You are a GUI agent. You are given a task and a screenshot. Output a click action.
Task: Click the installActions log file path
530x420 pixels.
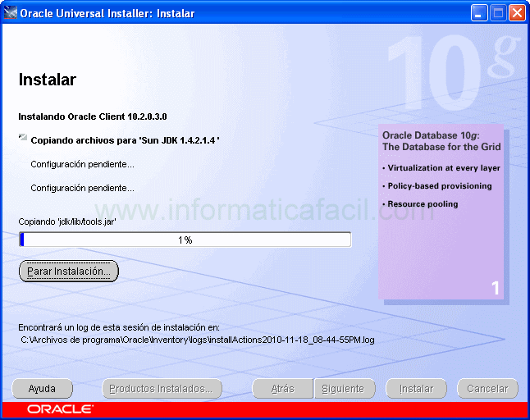[198, 340]
